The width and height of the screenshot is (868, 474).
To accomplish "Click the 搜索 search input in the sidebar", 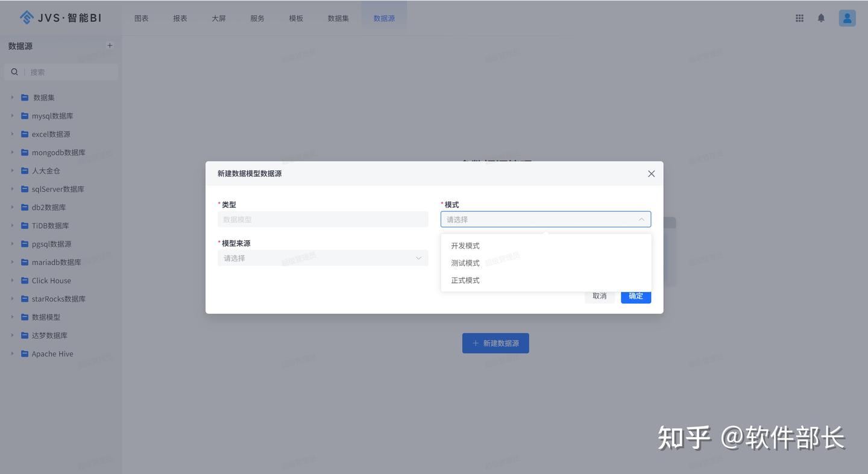I will [x=66, y=71].
